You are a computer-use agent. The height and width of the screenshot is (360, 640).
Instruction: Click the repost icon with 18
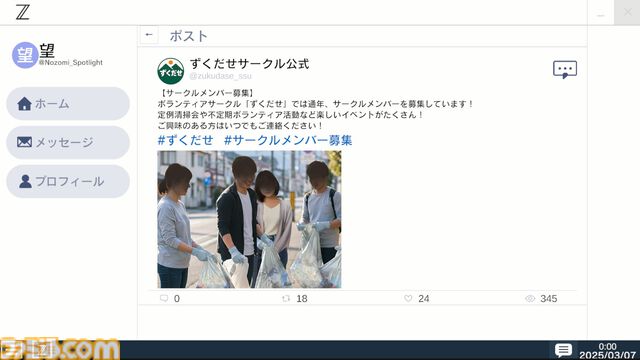[286, 298]
